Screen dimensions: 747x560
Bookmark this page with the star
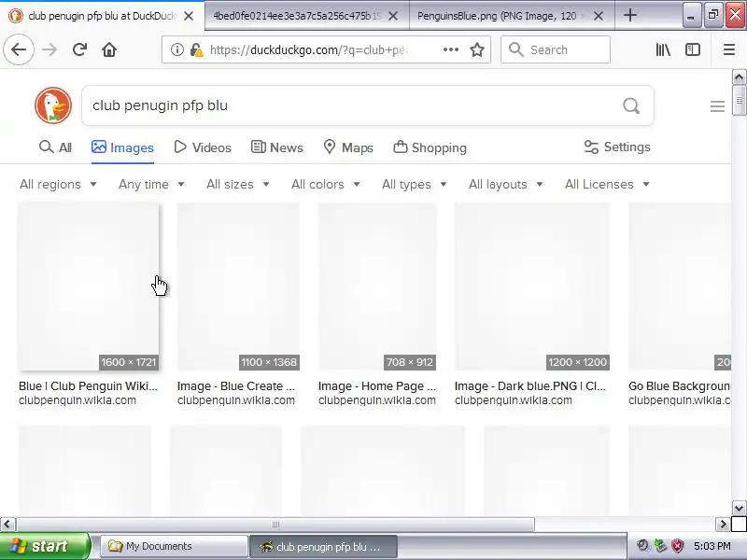click(477, 49)
